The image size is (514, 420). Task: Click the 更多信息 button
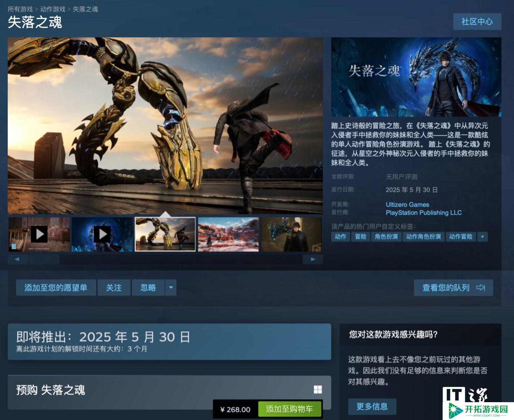[x=372, y=406]
